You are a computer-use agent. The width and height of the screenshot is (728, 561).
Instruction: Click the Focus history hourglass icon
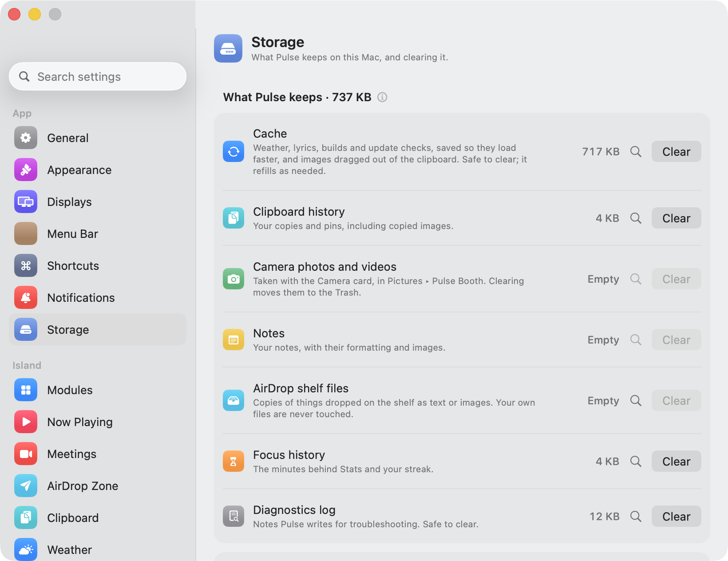[x=233, y=461]
